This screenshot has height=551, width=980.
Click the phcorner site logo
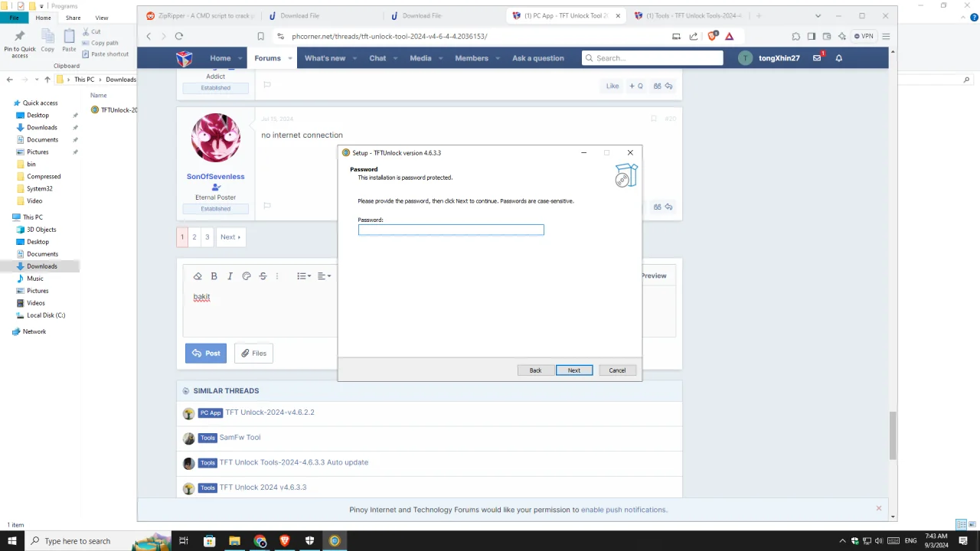[x=184, y=58]
